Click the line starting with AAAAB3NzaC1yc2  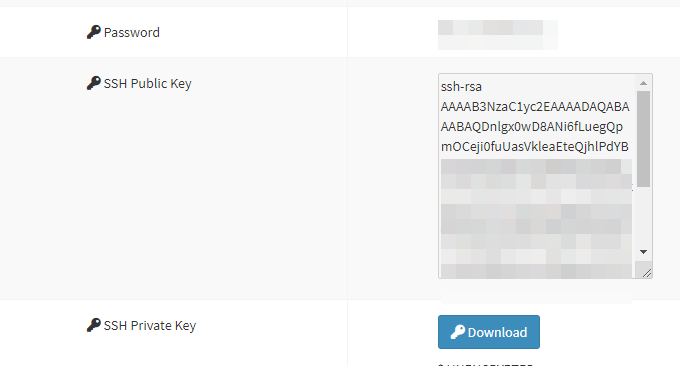point(535,107)
